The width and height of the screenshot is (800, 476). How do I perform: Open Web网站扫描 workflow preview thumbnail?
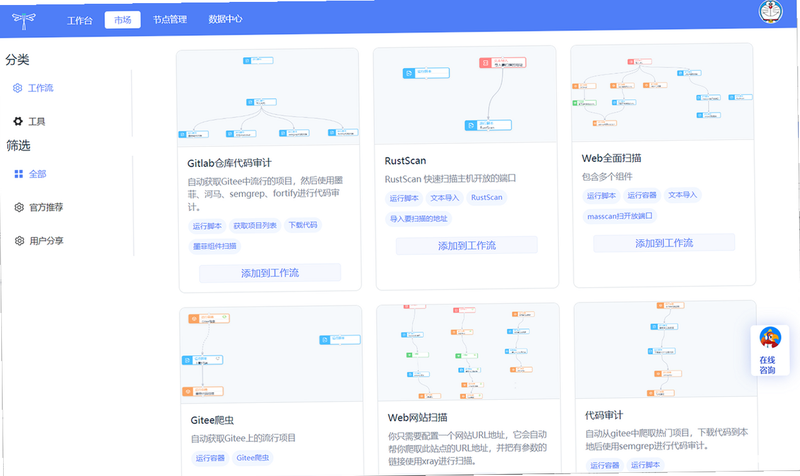coord(468,352)
